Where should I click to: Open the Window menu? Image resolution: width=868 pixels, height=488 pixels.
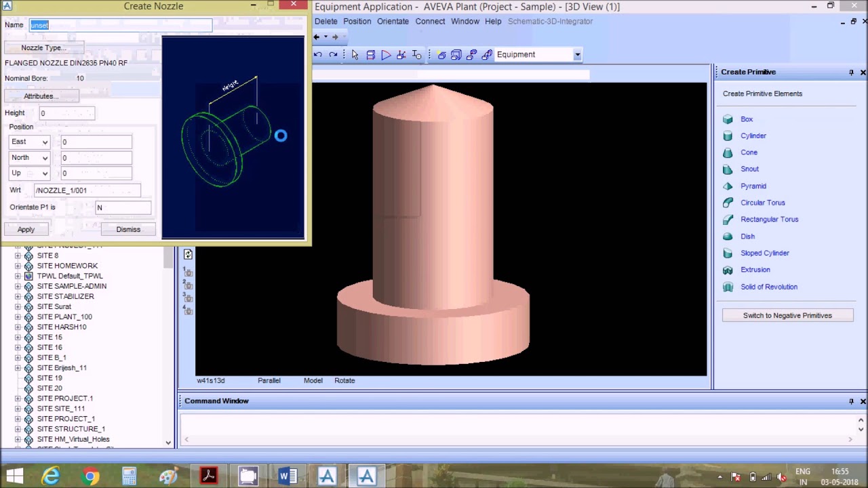[465, 21]
